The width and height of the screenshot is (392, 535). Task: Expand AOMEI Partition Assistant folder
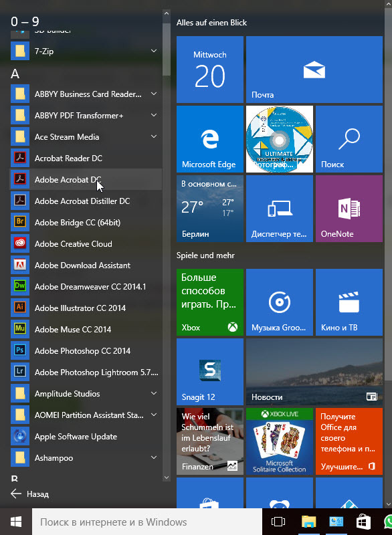pos(154,415)
